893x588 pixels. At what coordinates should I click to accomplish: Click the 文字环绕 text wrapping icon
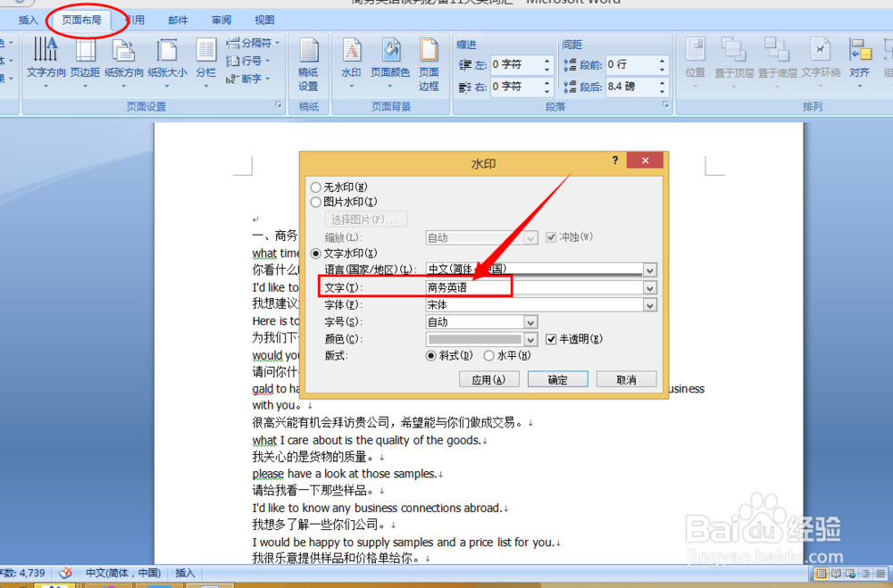[821, 62]
